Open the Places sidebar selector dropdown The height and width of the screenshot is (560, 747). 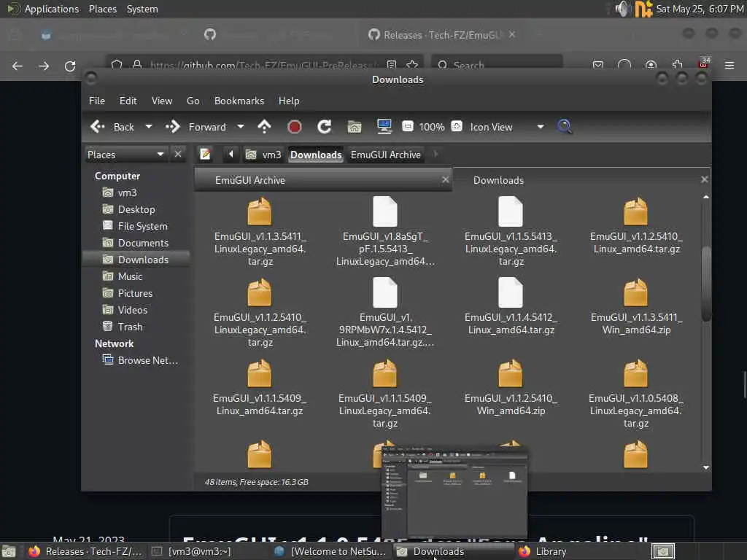point(160,155)
